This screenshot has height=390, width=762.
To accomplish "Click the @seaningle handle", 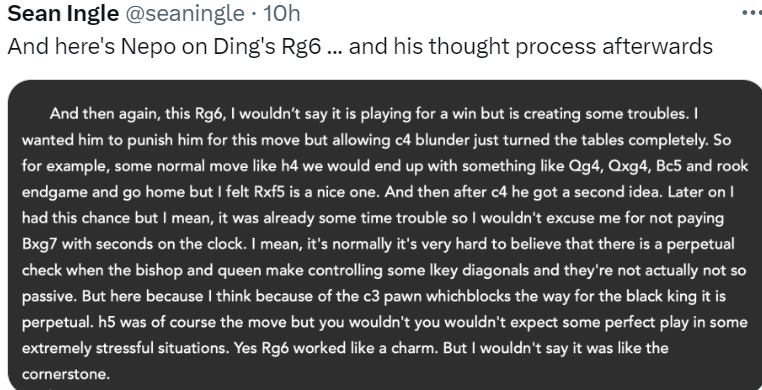I will [185, 14].
